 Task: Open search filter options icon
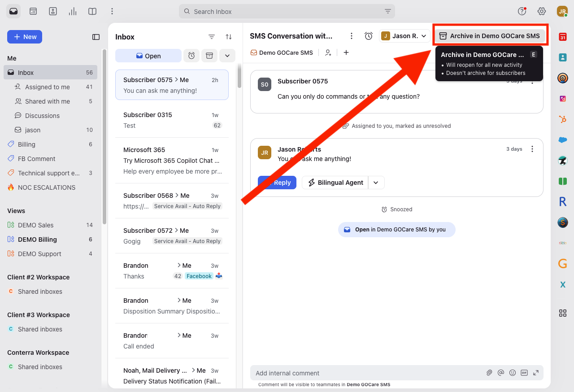[x=388, y=12]
